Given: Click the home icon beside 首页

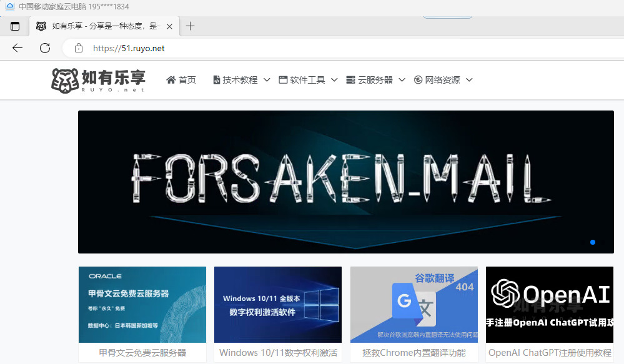Looking at the screenshot, I should [171, 80].
